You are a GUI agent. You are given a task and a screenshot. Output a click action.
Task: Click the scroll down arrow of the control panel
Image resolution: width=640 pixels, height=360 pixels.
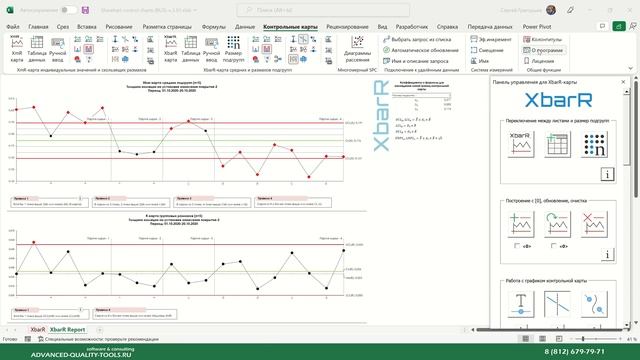tap(627, 325)
